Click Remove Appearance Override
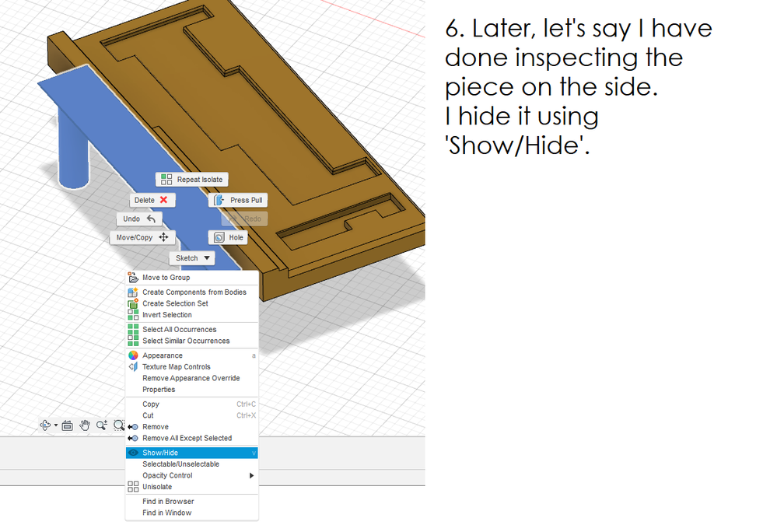777x532 pixels. coord(192,379)
